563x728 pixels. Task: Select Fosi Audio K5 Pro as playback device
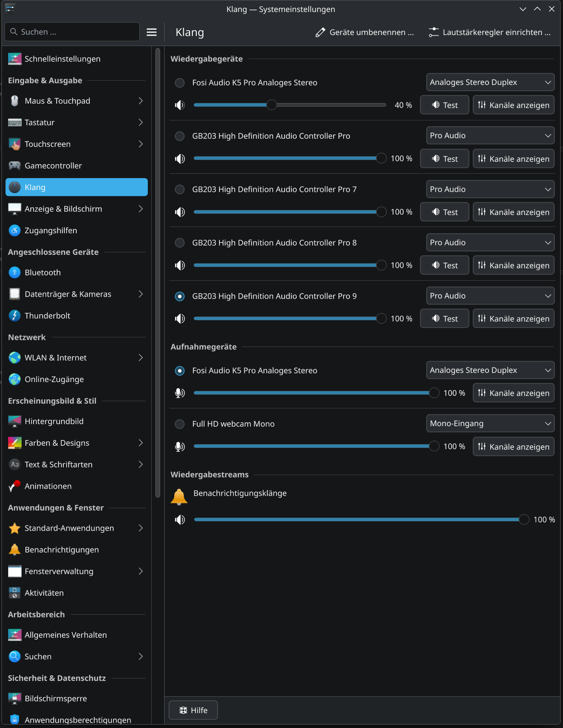[x=180, y=83]
